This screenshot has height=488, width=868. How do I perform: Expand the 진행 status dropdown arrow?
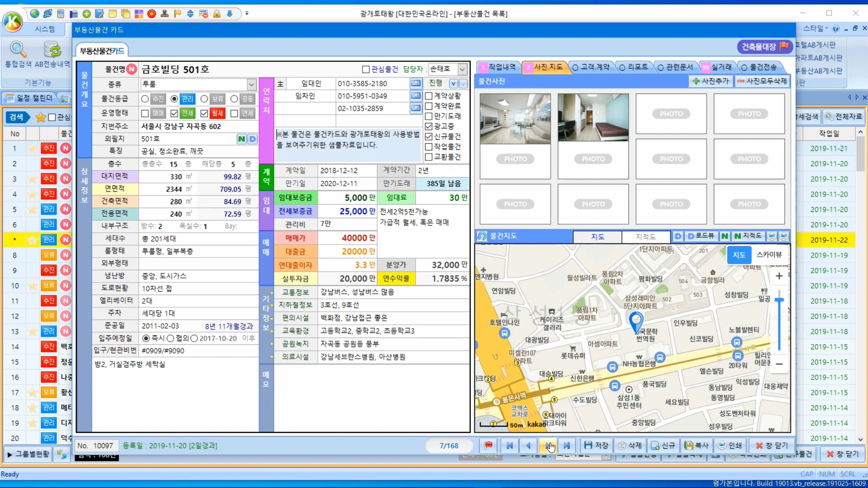tap(453, 84)
